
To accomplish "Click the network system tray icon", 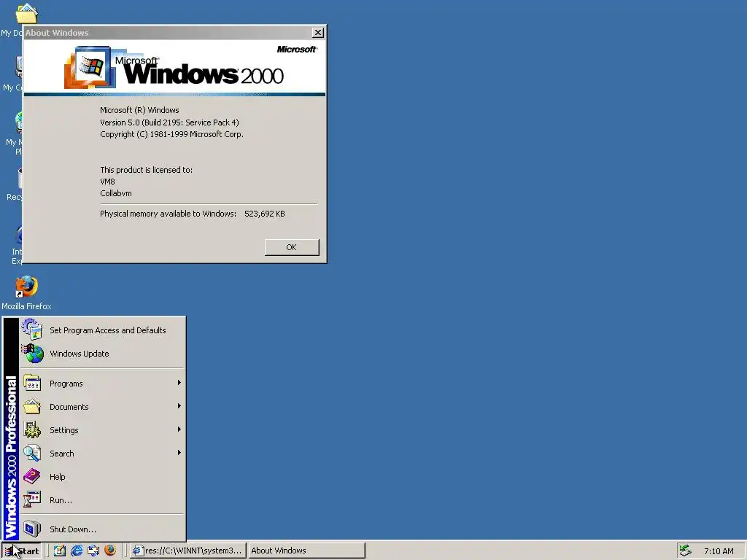I will 686,551.
